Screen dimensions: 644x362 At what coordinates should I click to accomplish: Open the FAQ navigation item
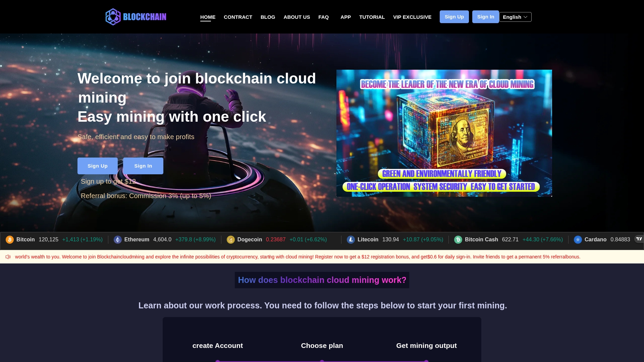(323, 17)
